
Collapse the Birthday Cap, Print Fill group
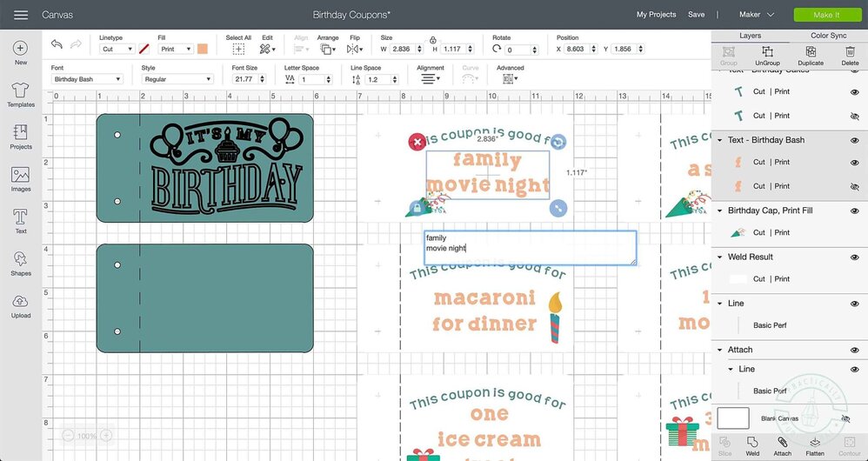(x=719, y=210)
